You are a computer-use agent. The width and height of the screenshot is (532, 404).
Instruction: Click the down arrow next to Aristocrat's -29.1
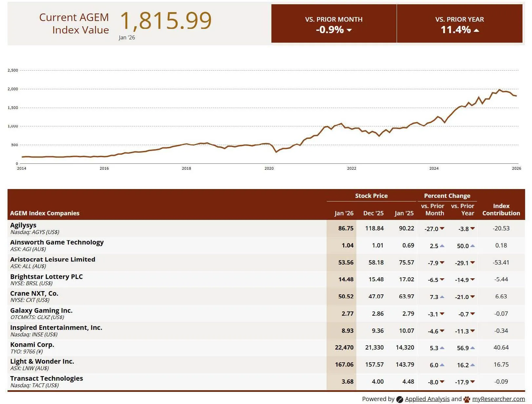473,263
